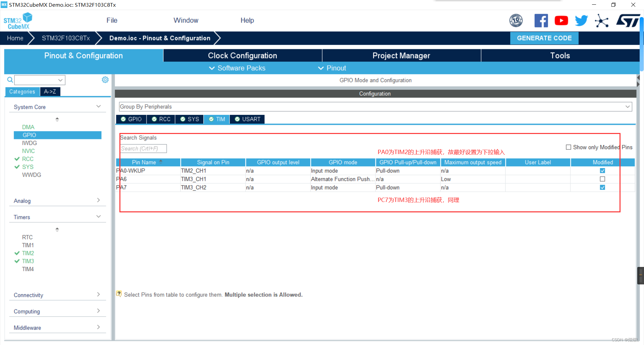The width and height of the screenshot is (644, 345).
Task: Click the help question mark icon
Action: click(x=119, y=294)
